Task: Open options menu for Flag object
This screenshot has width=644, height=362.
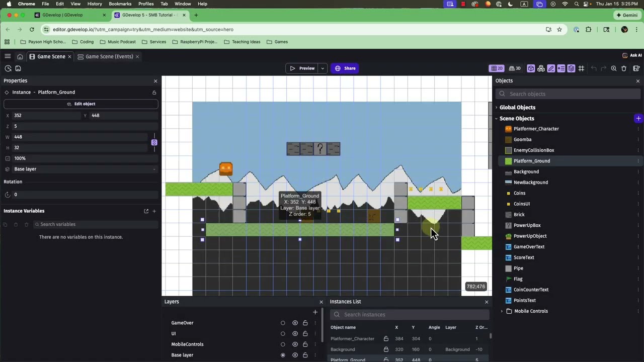Action: (x=638, y=279)
